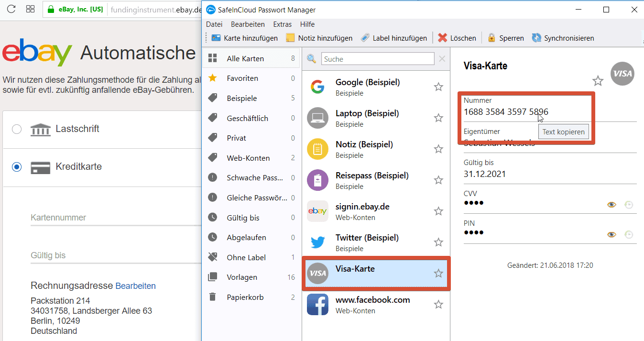Favorite the signin.ebay.de card star
644x341 pixels.
point(438,211)
